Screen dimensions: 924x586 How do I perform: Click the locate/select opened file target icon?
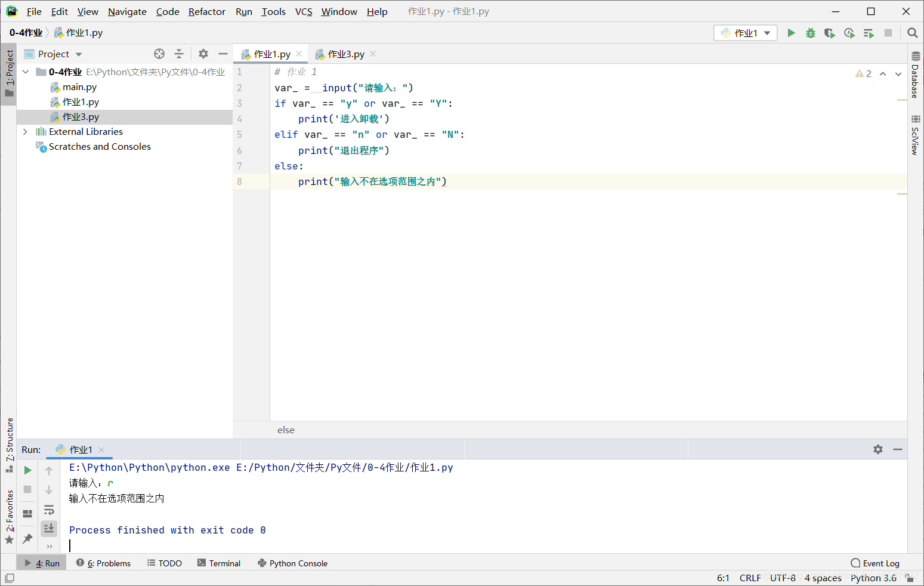point(159,54)
